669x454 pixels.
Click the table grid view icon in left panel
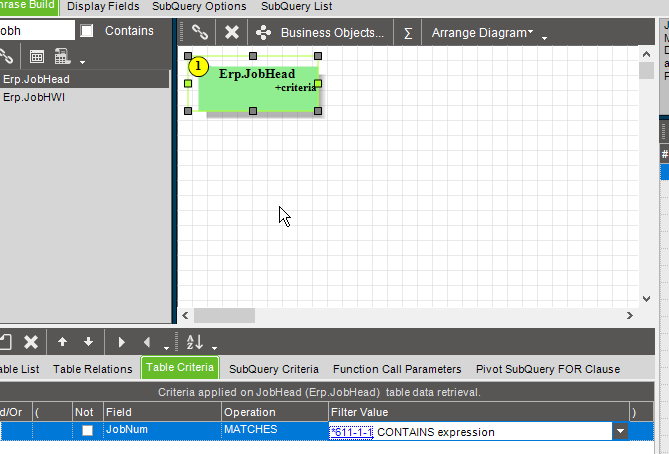(x=36, y=56)
